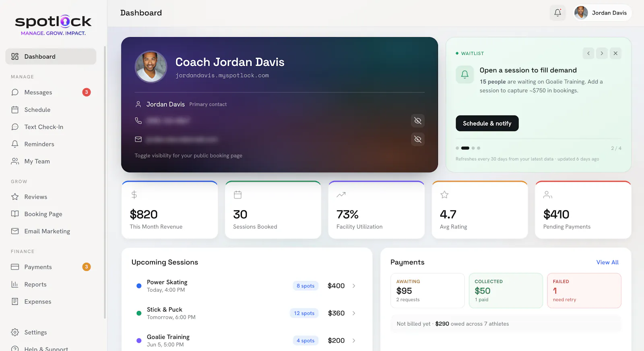Dismiss the Waitlist insight card
This screenshot has height=351, width=644.
click(615, 53)
